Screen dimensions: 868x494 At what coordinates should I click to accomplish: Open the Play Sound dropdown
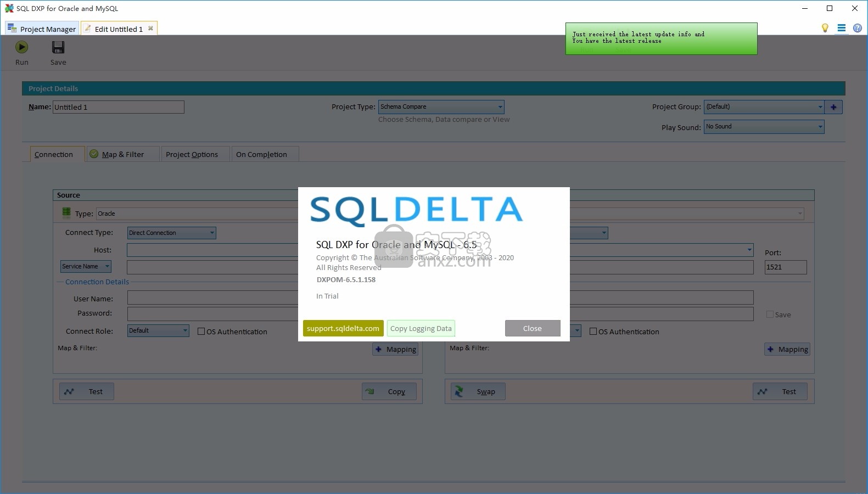tap(820, 127)
